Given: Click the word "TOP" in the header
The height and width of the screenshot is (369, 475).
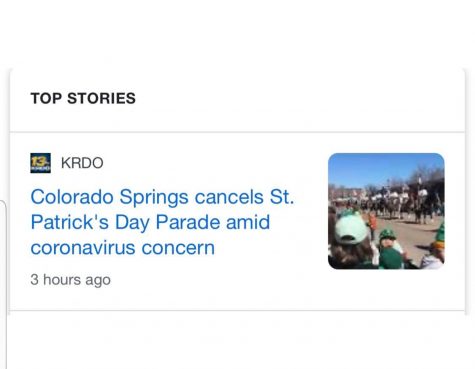Looking at the screenshot, I should click(46, 98).
